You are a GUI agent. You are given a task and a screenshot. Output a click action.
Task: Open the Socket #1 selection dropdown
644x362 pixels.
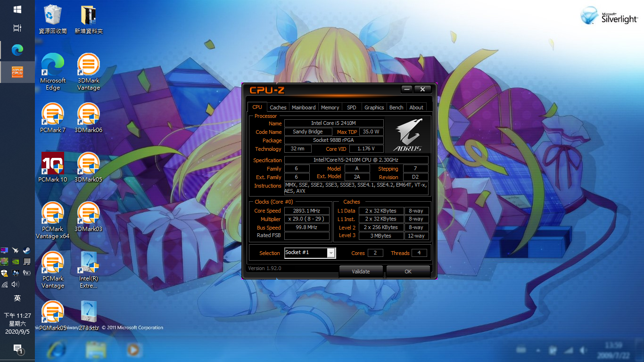point(310,253)
